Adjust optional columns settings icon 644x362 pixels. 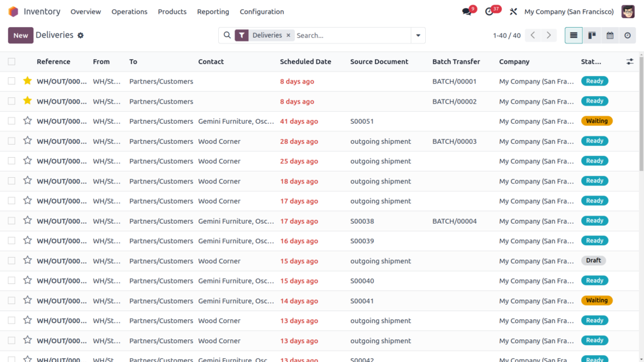630,62
